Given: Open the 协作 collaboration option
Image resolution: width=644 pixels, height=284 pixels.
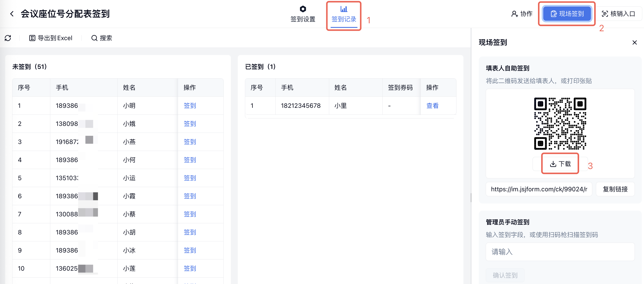Looking at the screenshot, I should tap(522, 14).
